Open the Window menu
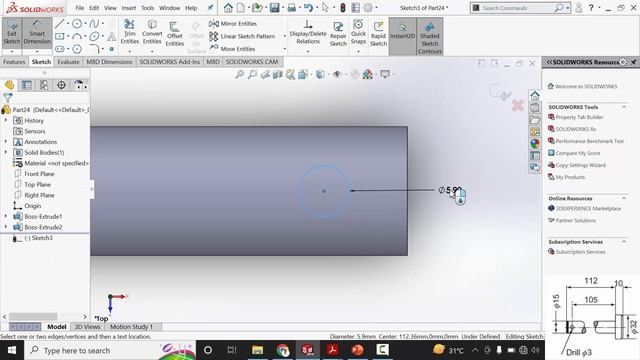The width and height of the screenshot is (640, 360). coord(169,8)
